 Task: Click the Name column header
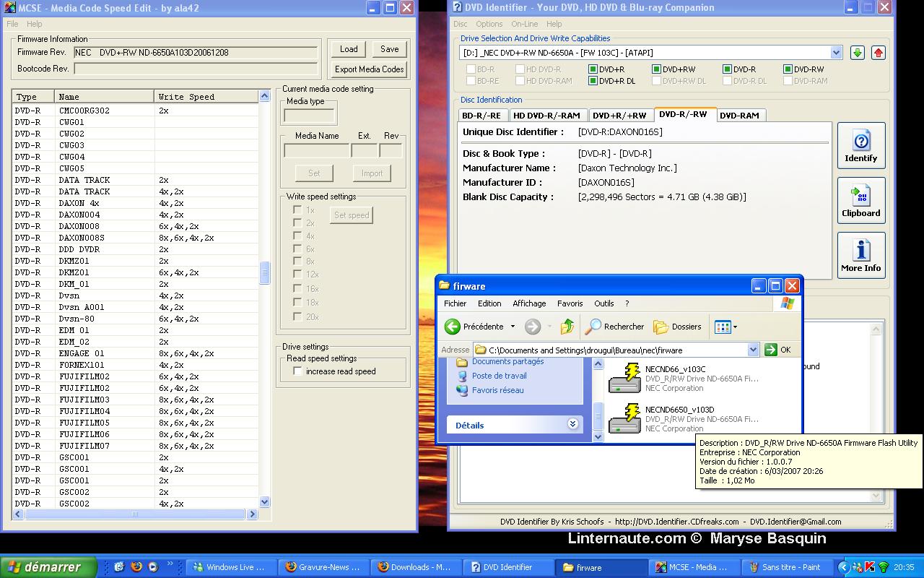pyautogui.click(x=104, y=96)
